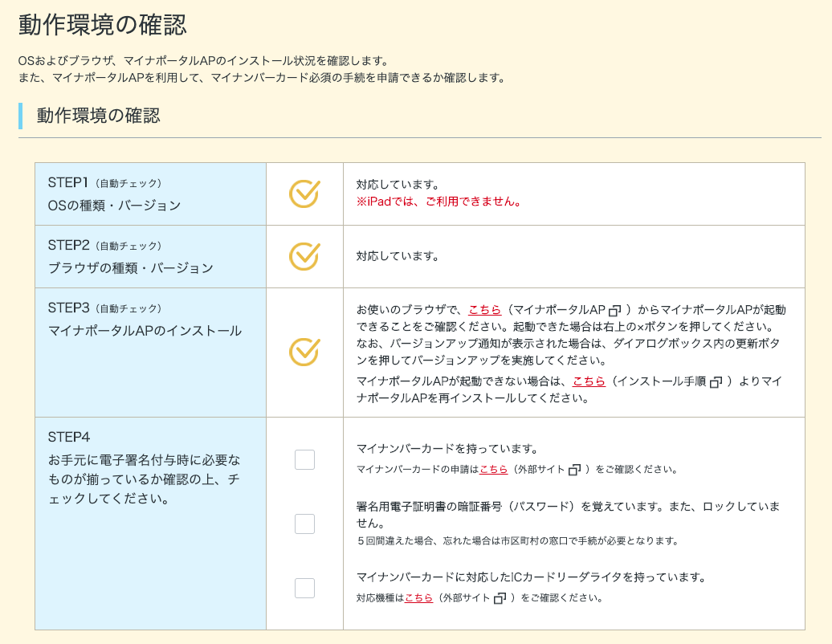Click 対応しています text in STEP1 row
This screenshot has height=644, width=832.
(x=398, y=185)
